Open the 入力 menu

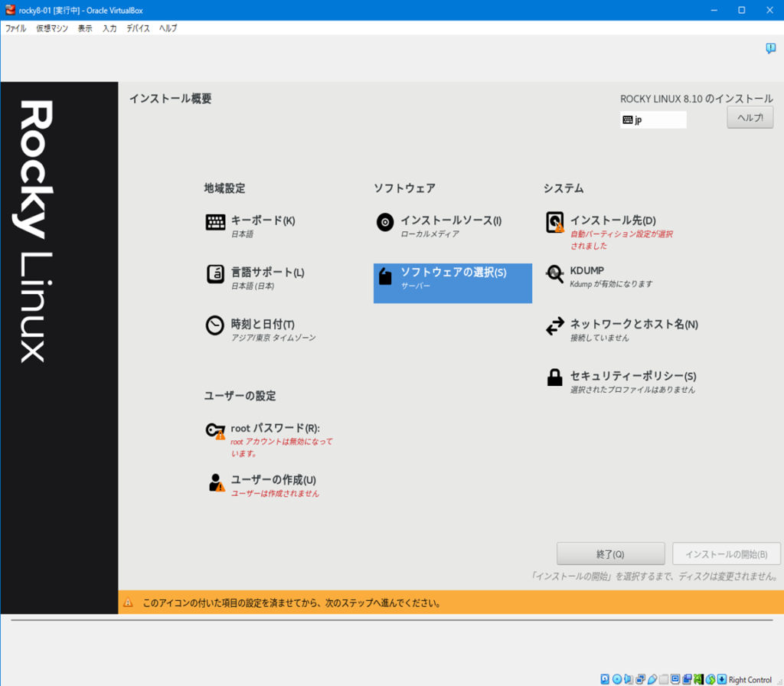(x=109, y=28)
